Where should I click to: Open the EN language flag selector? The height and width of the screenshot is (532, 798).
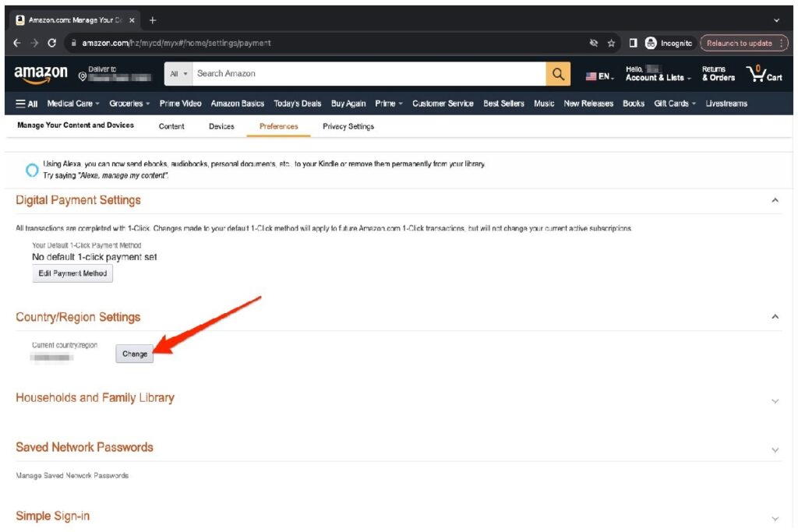pos(599,76)
